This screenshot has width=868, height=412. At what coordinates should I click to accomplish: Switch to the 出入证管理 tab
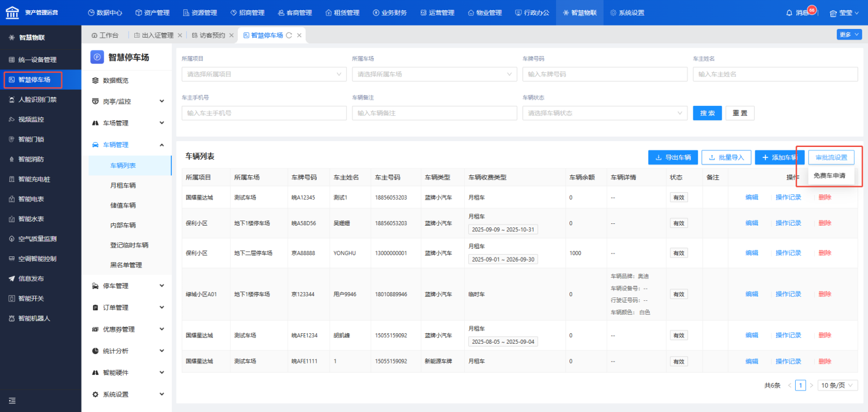click(x=157, y=35)
